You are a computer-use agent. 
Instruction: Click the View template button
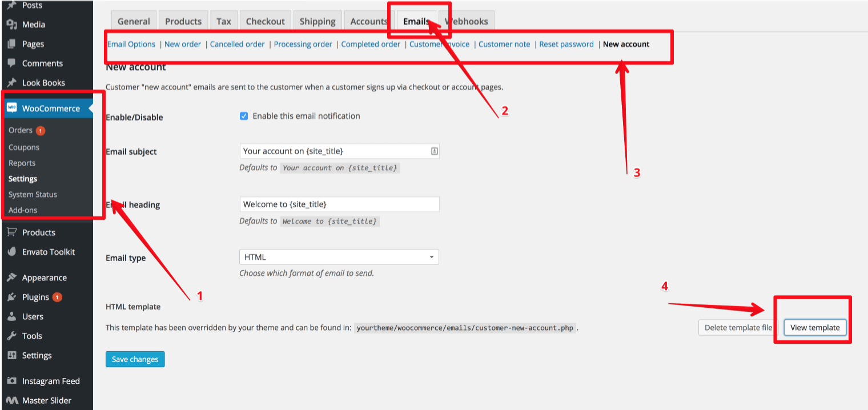click(815, 327)
